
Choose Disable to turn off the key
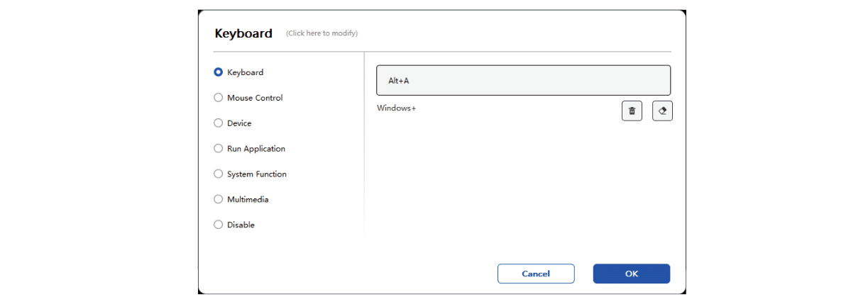[x=219, y=225]
